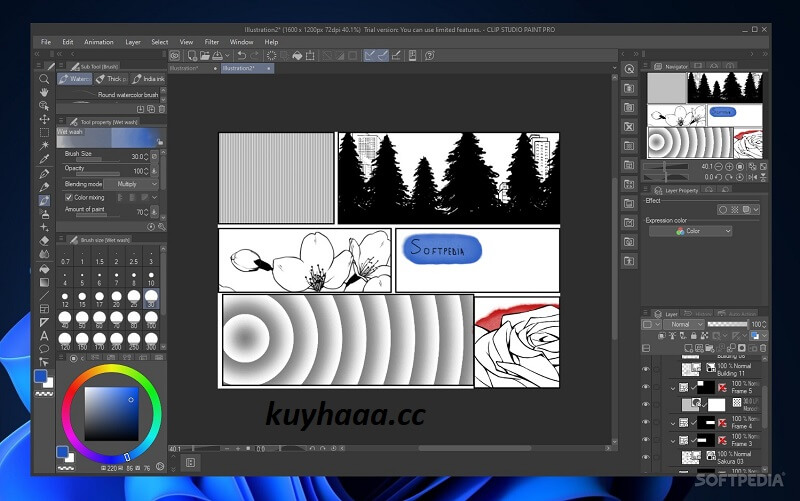
Task: Select the India ink sub tool group
Action: [148, 79]
